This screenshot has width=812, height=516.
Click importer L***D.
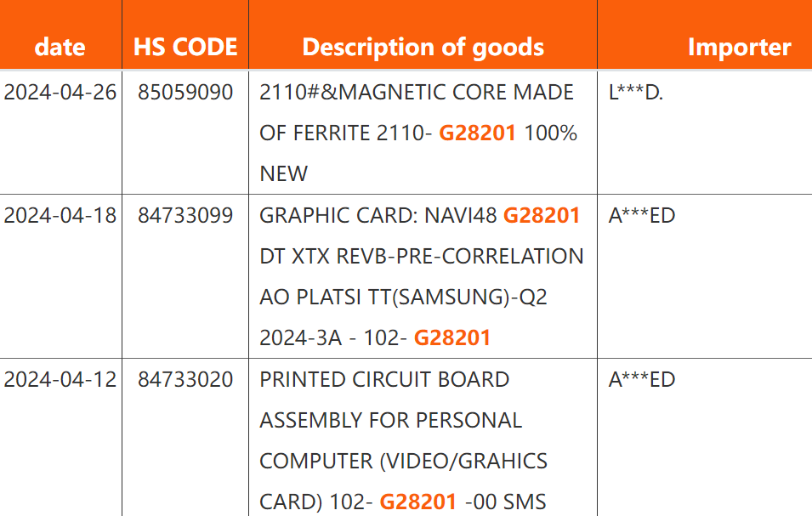(636, 93)
